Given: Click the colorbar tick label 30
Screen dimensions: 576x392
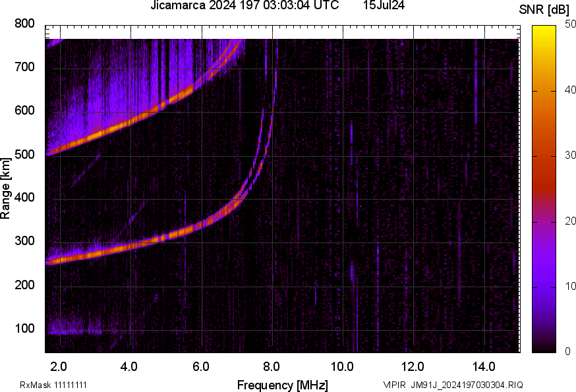Looking at the screenshot, I should point(571,155).
